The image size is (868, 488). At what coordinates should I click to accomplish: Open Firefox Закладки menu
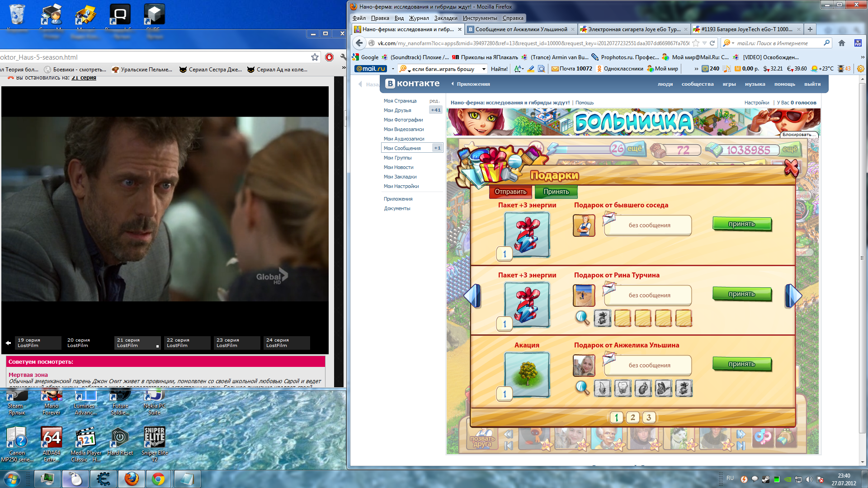pos(446,18)
